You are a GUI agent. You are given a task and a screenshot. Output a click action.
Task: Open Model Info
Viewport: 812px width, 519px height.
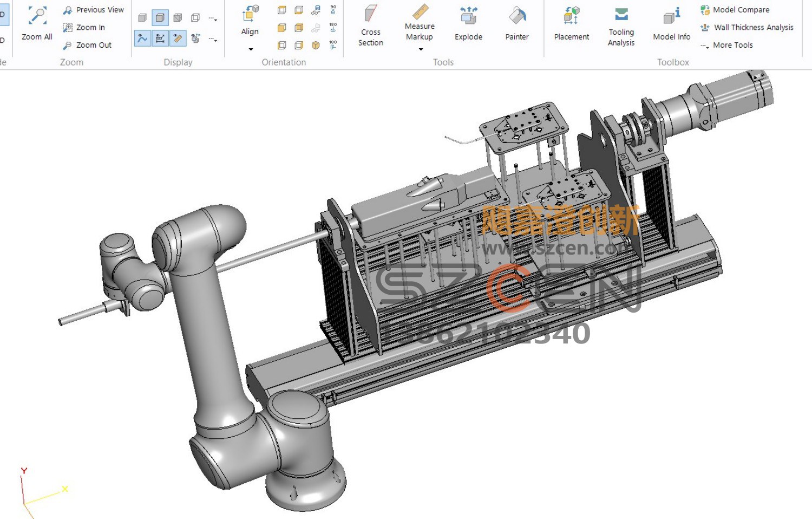(x=672, y=24)
